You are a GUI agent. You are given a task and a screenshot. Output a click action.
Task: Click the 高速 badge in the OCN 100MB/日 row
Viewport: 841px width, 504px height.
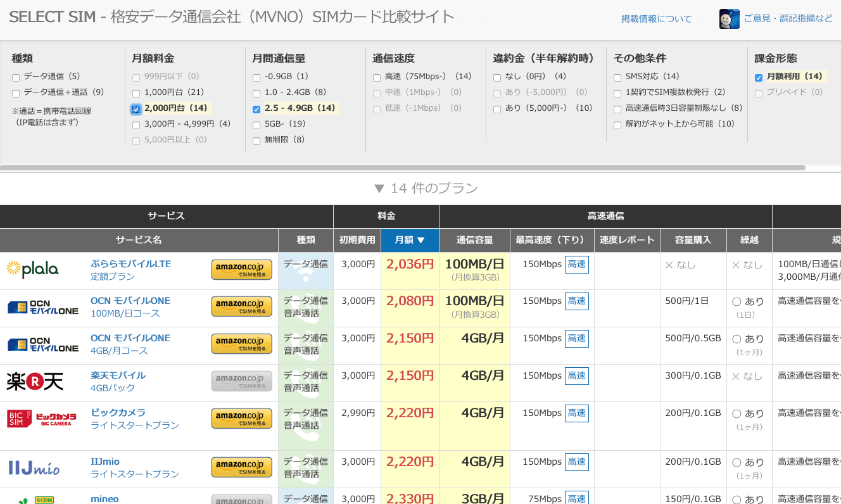pos(577,301)
